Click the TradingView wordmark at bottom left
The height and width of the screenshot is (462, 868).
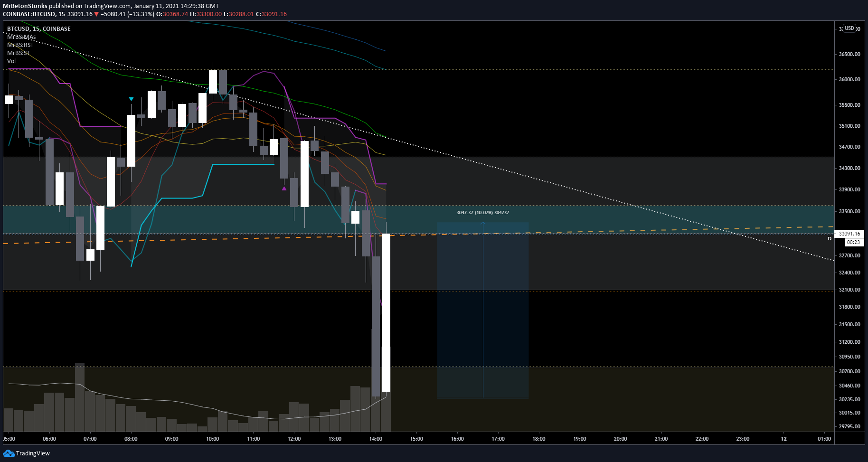point(33,453)
